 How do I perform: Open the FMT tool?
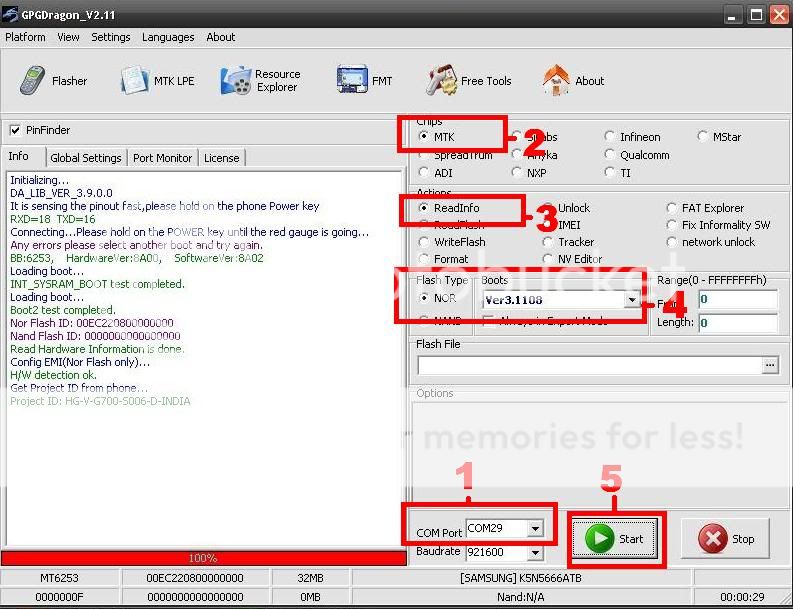pyautogui.click(x=365, y=81)
